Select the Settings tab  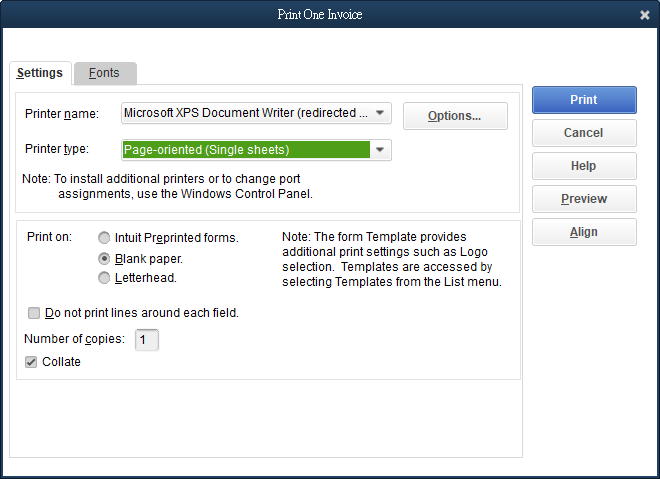[x=40, y=73]
